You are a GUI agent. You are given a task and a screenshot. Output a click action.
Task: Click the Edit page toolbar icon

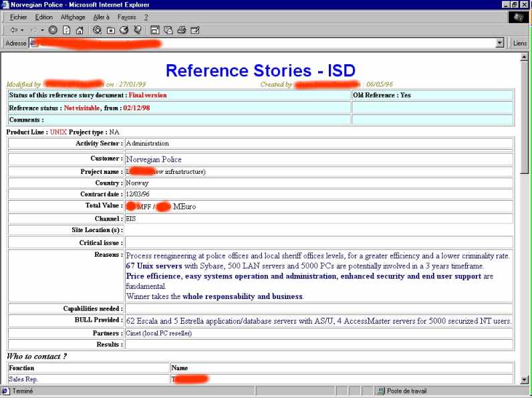[195, 30]
